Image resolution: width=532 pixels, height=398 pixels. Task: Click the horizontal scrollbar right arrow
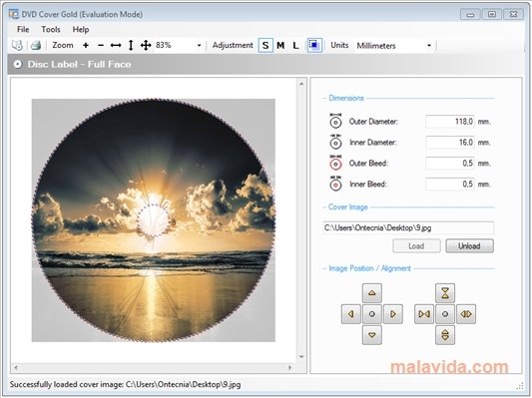click(289, 367)
